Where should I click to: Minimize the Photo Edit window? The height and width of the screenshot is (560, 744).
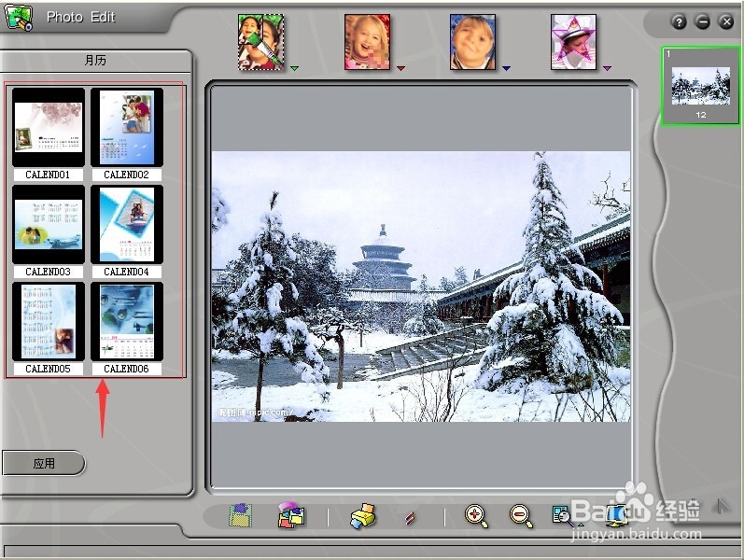tap(703, 21)
